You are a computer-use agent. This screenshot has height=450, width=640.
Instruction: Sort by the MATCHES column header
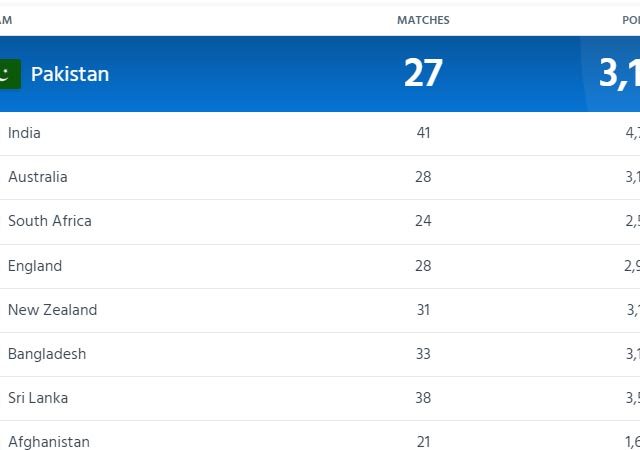423,20
